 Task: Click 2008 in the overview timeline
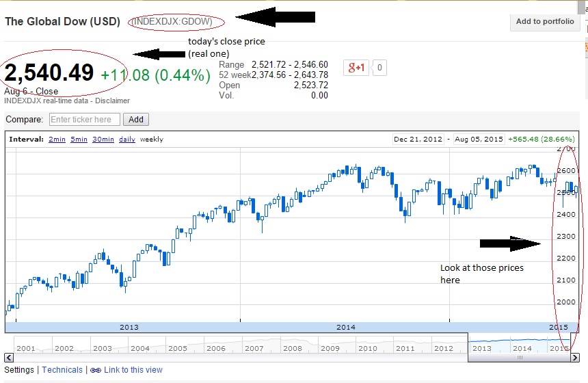click(293, 349)
